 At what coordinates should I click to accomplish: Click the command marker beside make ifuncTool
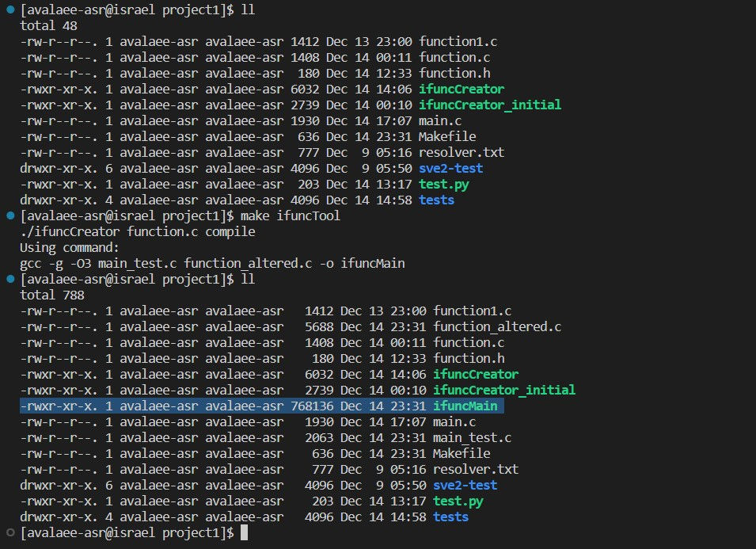(10, 215)
